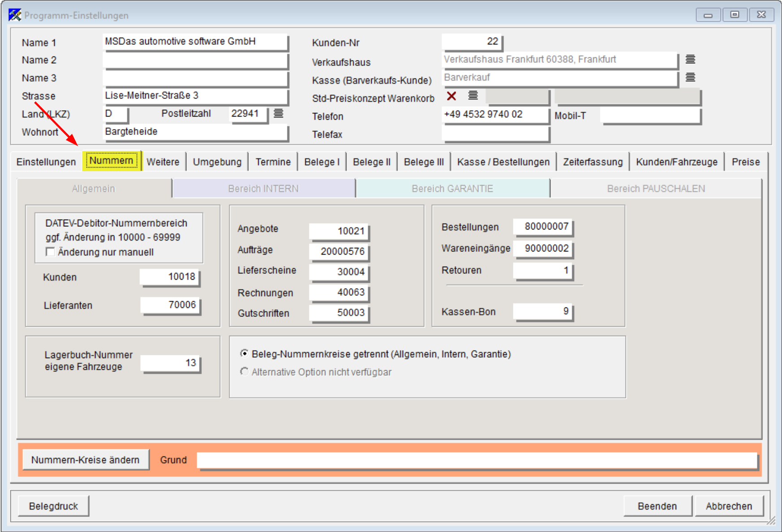This screenshot has width=782, height=532.
Task: Switch to the Einstellungen tab
Action: point(46,162)
